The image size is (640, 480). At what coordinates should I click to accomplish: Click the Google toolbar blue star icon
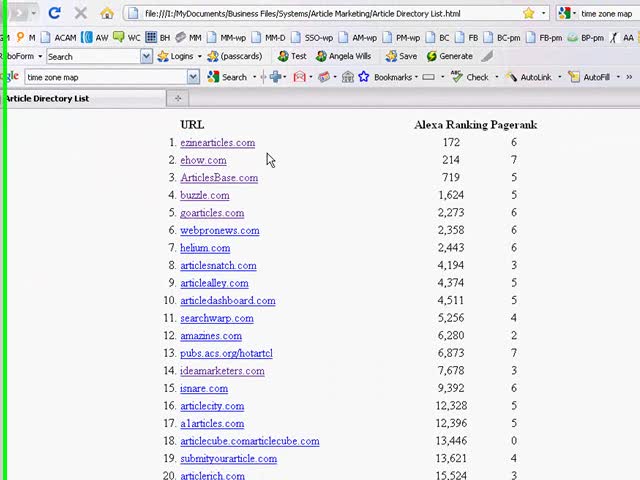tap(364, 77)
